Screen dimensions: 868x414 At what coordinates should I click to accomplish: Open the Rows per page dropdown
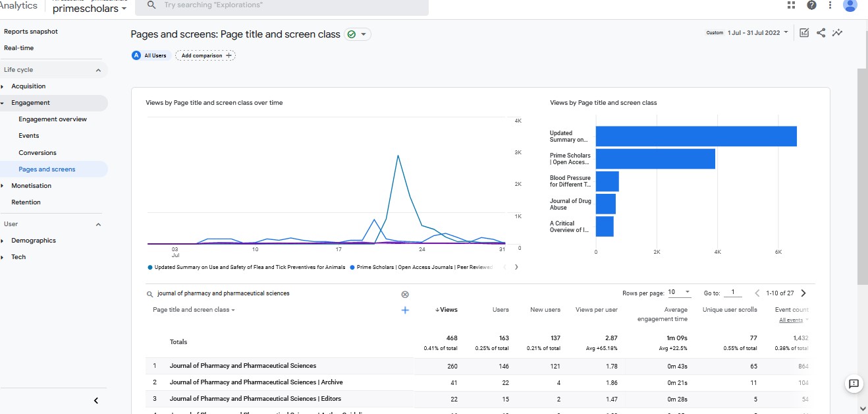[x=679, y=293]
